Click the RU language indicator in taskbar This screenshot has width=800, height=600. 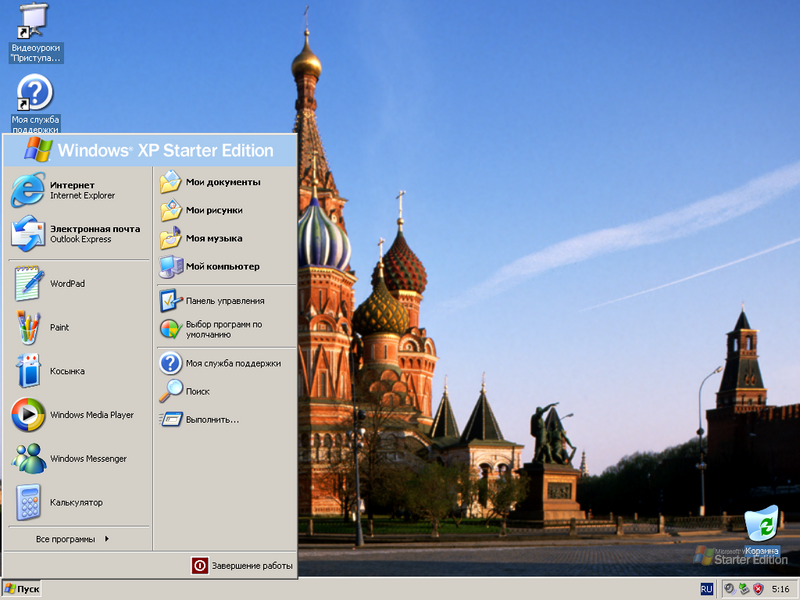(x=707, y=589)
